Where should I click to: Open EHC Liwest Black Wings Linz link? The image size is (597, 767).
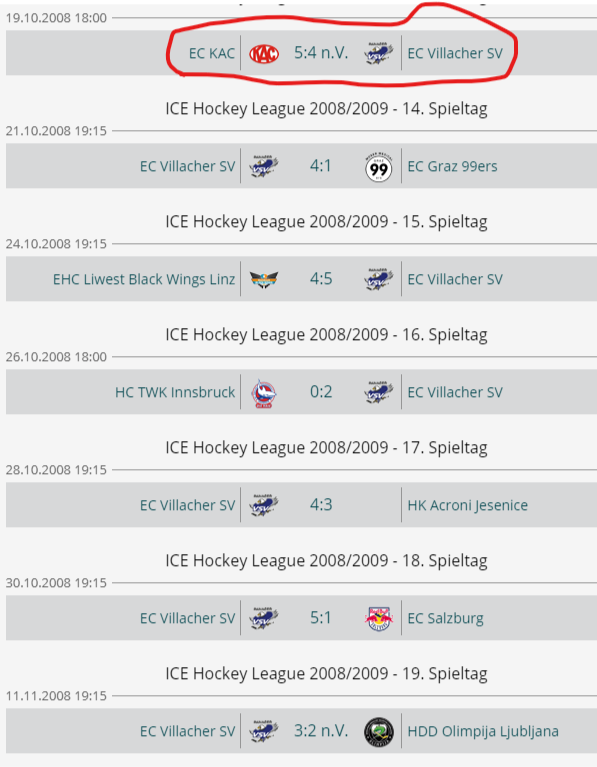pos(144,280)
